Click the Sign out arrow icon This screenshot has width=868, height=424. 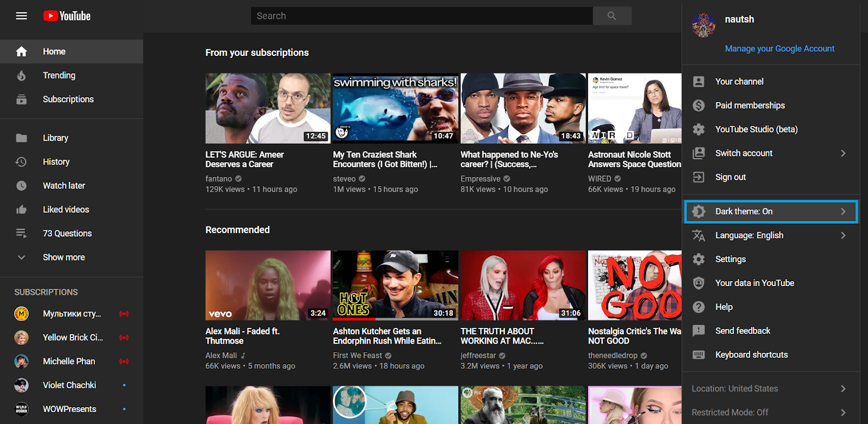click(699, 177)
